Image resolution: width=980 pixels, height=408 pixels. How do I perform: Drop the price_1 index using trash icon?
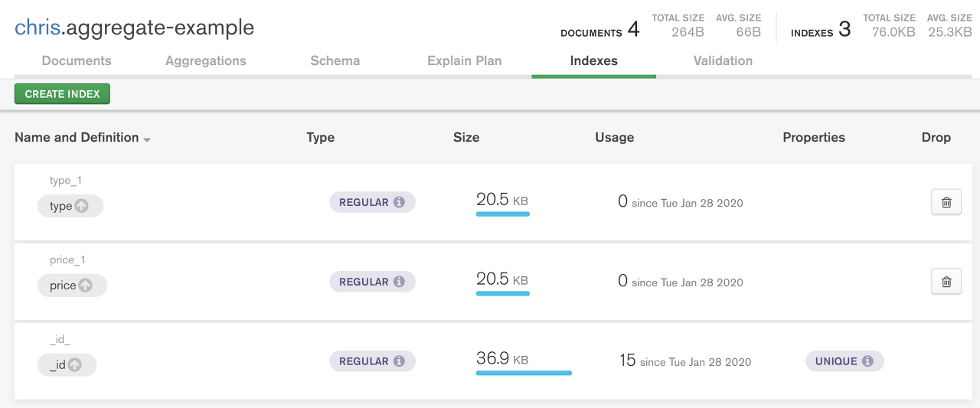(x=946, y=282)
